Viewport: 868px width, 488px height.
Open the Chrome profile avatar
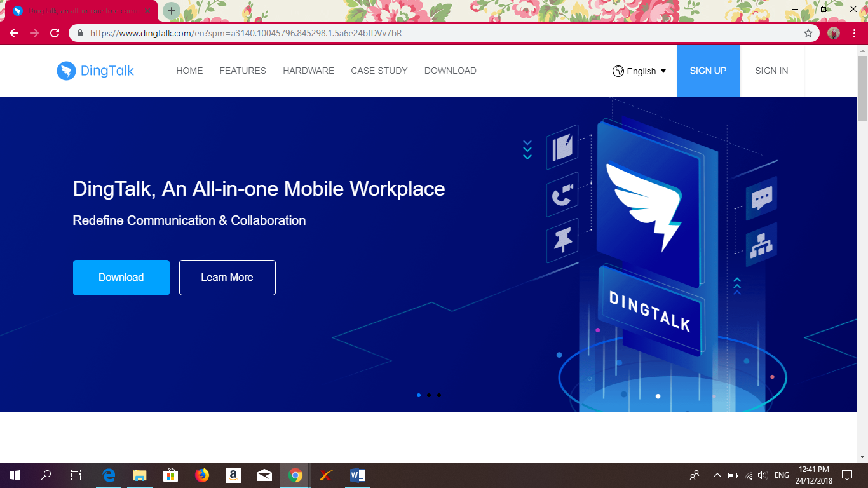click(x=834, y=33)
